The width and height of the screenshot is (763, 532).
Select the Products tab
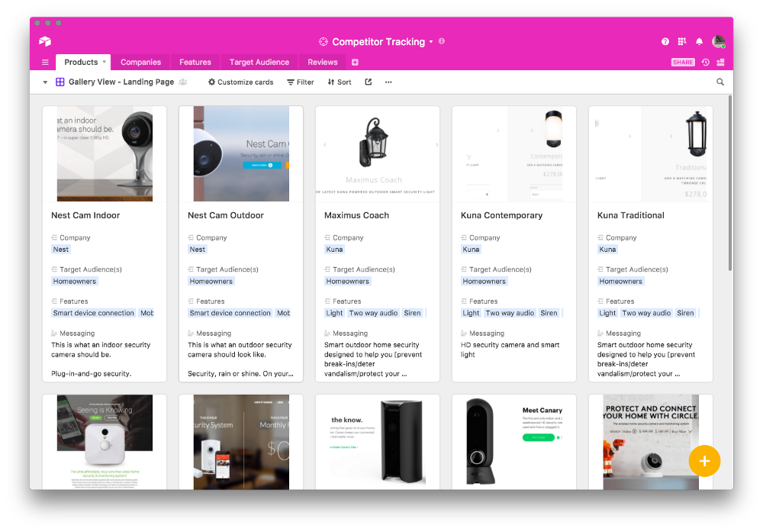[81, 63]
